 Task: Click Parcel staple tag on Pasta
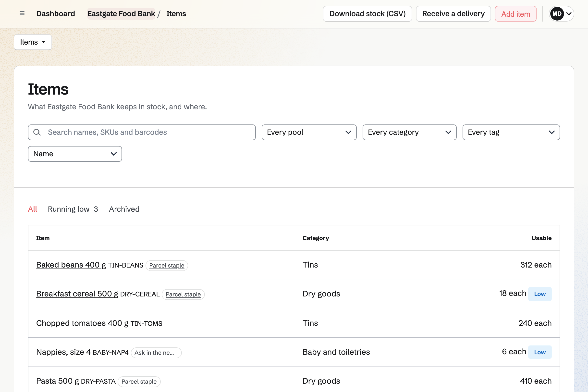click(x=139, y=382)
